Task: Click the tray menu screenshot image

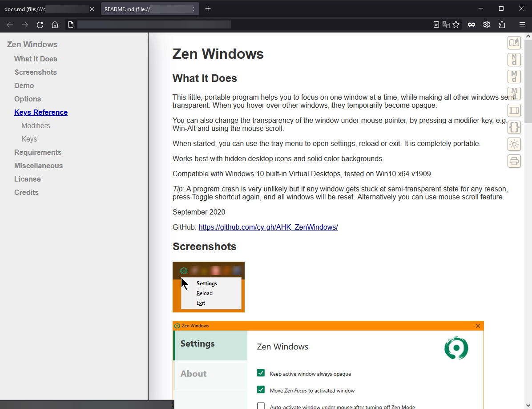Action: (x=208, y=287)
